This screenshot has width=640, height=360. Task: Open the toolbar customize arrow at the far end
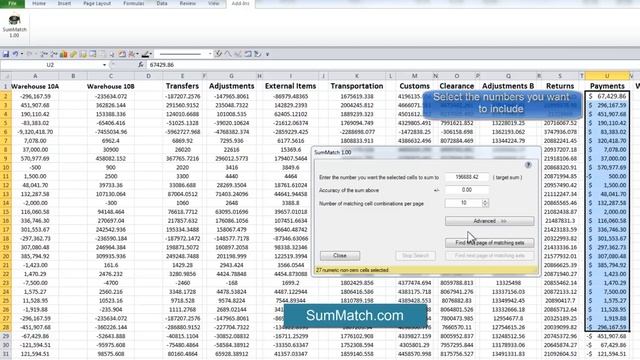point(268,54)
